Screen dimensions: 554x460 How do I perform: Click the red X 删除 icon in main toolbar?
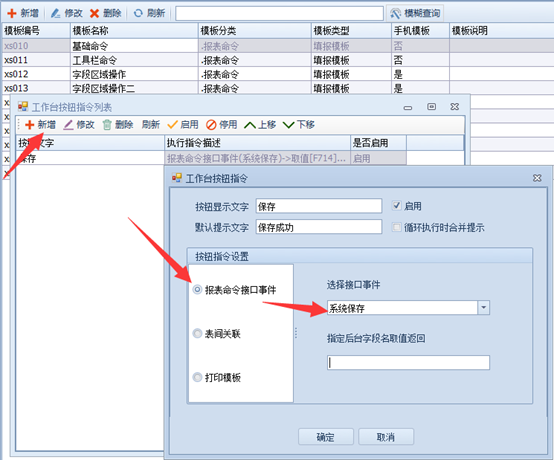[x=94, y=13]
